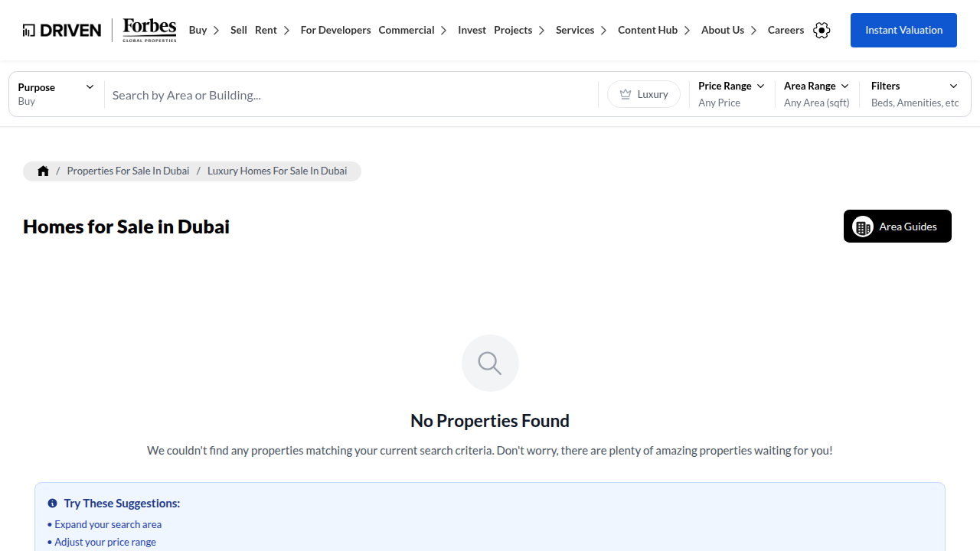Viewport: 980px width, 551px height.
Task: Click the Search by Area or Building field
Action: 351,95
